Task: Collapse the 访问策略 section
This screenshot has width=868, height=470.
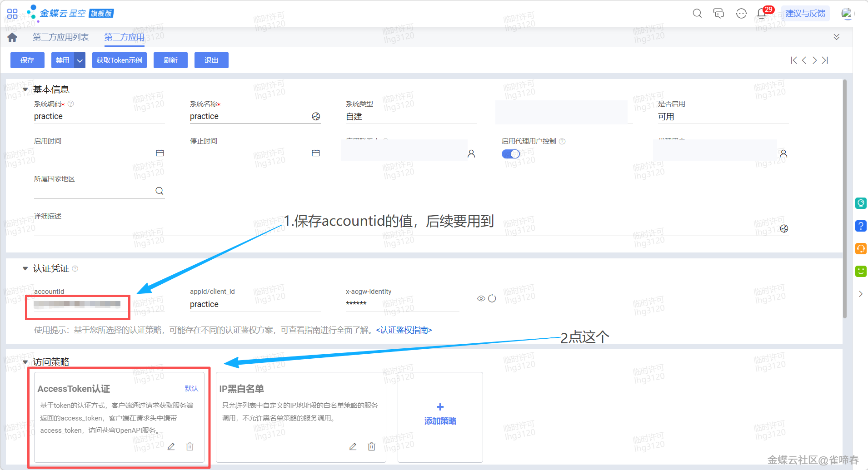Action: [x=25, y=362]
